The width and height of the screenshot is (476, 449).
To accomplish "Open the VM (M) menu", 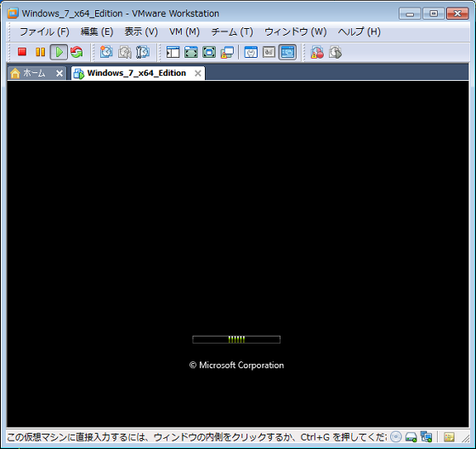I will click(184, 31).
